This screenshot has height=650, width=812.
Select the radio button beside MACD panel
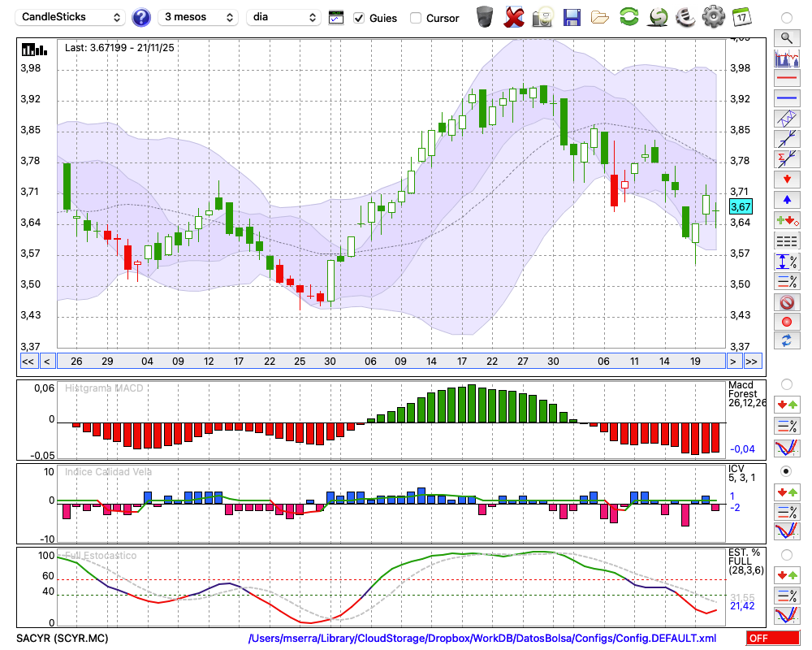(786, 383)
